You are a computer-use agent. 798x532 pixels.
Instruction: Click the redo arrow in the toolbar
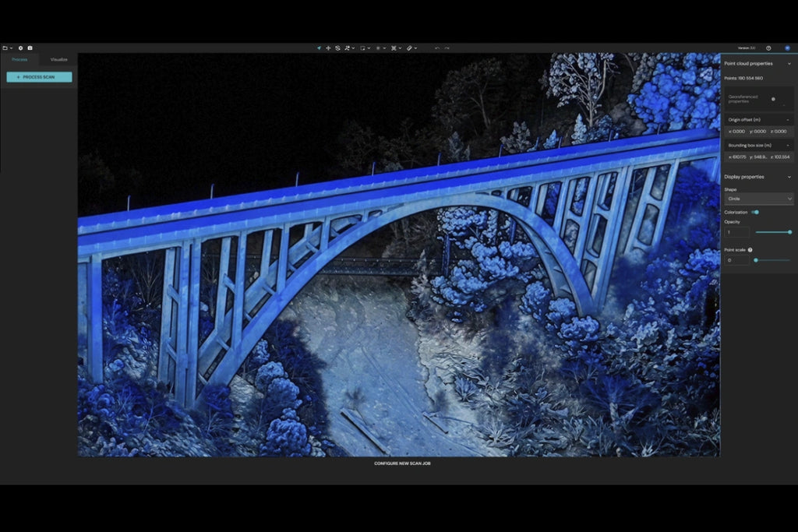tap(447, 48)
